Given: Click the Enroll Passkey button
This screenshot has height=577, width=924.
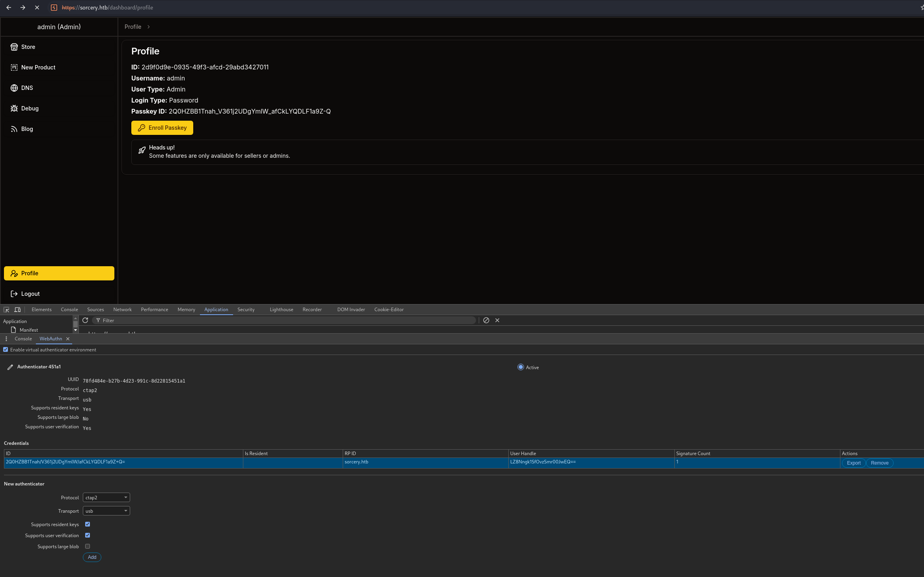Looking at the screenshot, I should pyautogui.click(x=162, y=128).
